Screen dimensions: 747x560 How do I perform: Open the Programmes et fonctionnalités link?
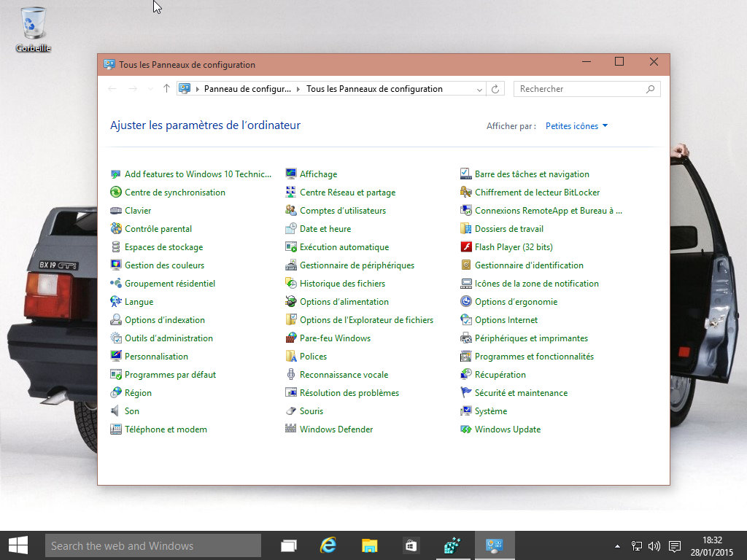(x=534, y=357)
